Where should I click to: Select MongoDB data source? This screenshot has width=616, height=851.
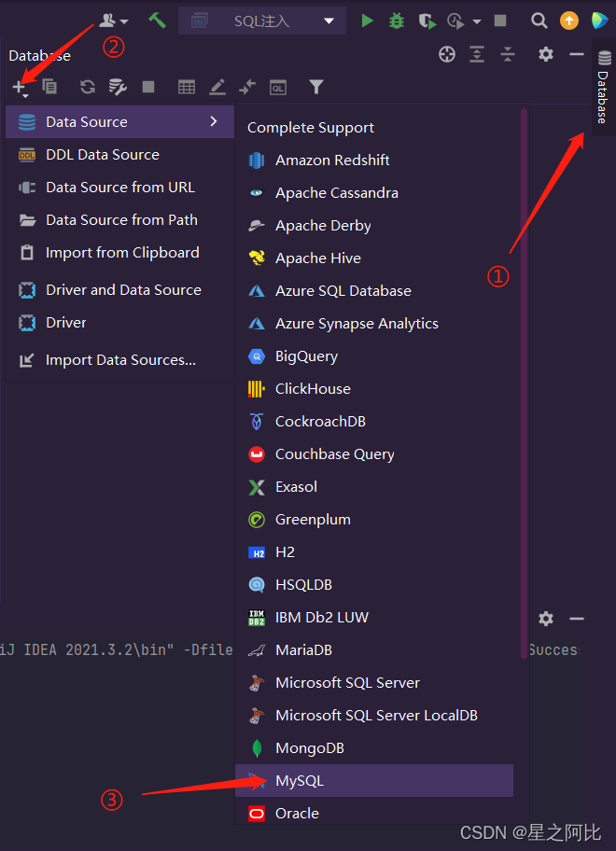click(x=374, y=747)
